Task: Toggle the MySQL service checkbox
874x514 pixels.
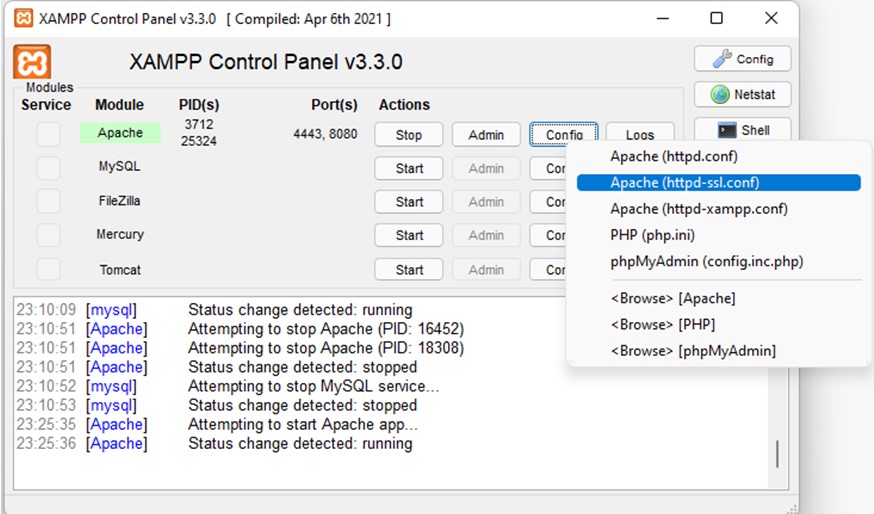Action: pos(48,168)
